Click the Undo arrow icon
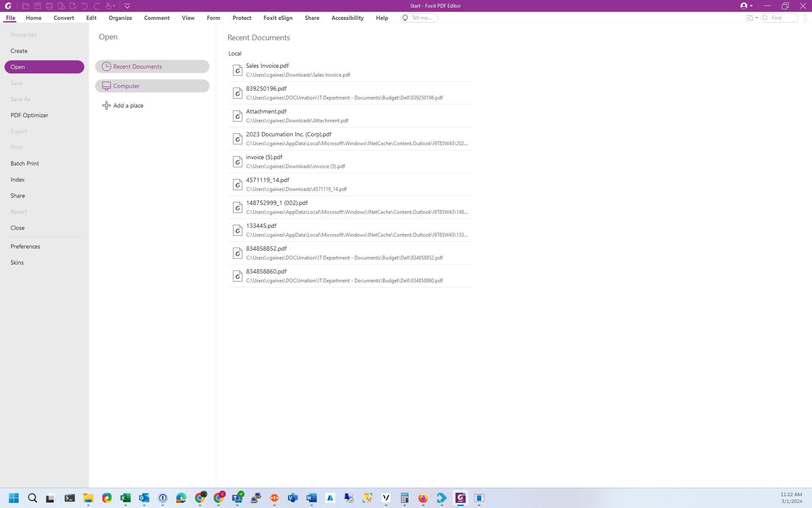This screenshot has width=812, height=508. point(85,6)
